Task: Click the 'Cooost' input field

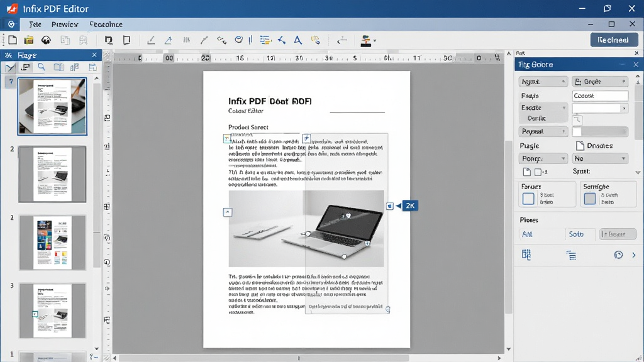Action: click(x=599, y=96)
